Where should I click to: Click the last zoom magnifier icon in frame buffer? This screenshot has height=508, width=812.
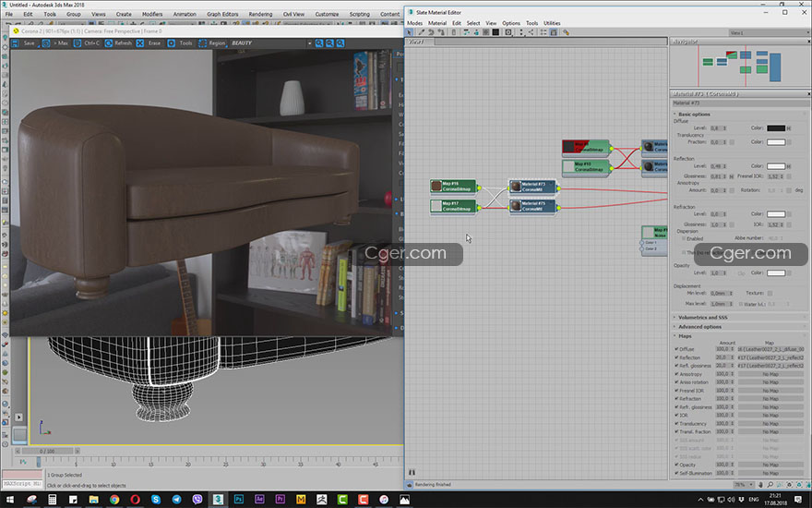coord(340,43)
